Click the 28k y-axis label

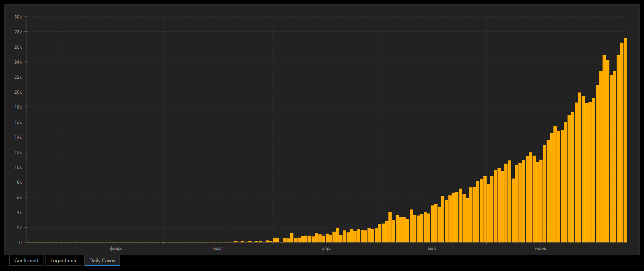pyautogui.click(x=18, y=32)
